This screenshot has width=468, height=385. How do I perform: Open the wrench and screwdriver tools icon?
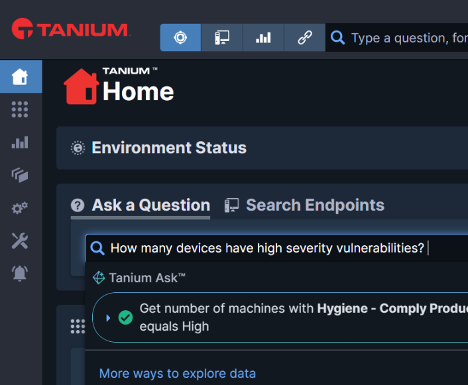pyautogui.click(x=20, y=241)
